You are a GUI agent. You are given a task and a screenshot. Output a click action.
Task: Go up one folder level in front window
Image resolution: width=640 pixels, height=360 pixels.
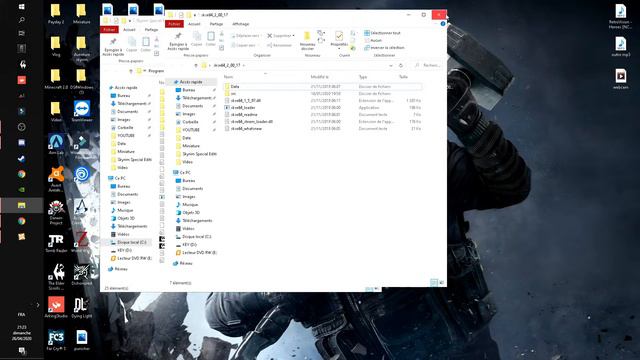pyautogui.click(x=196, y=65)
